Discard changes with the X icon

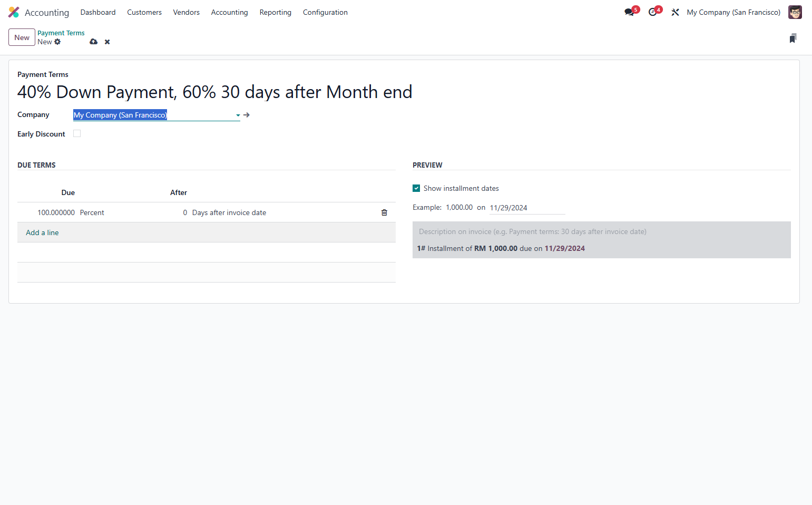(x=107, y=42)
